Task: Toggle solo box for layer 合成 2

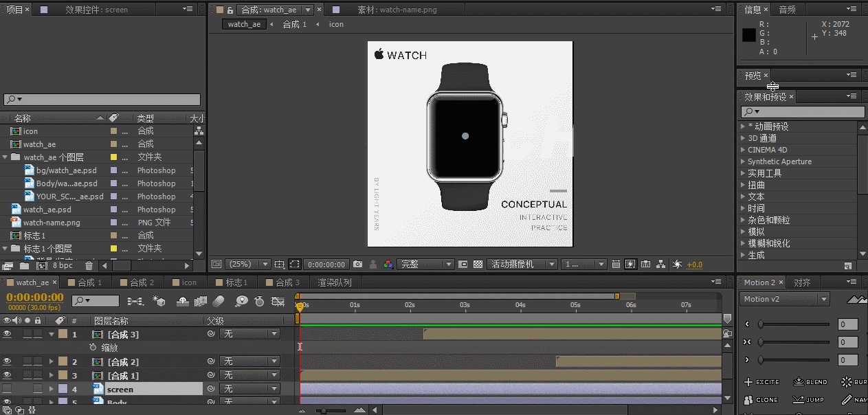Action: coord(27,361)
